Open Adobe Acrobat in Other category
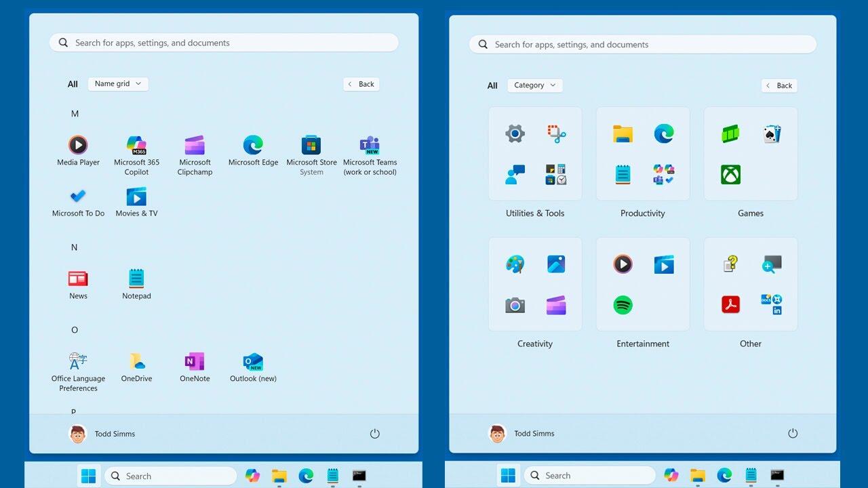Screen dimensions: 868x488 tap(731, 305)
